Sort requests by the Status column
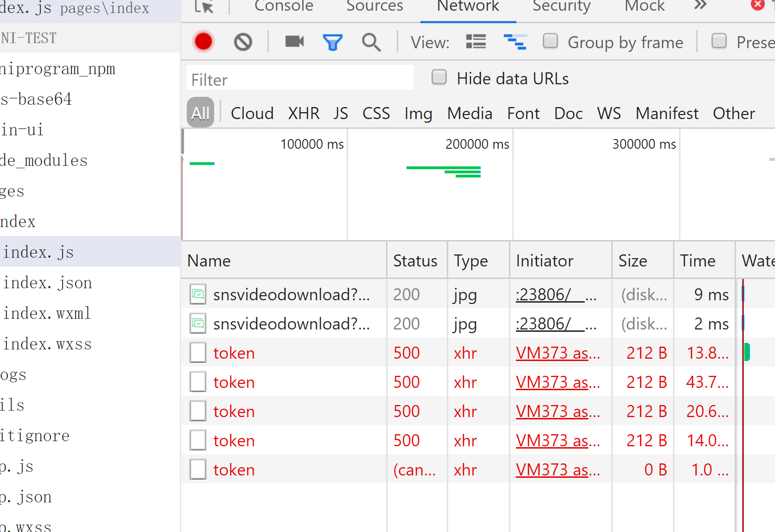Screen dimensions: 775x532 pos(417,260)
